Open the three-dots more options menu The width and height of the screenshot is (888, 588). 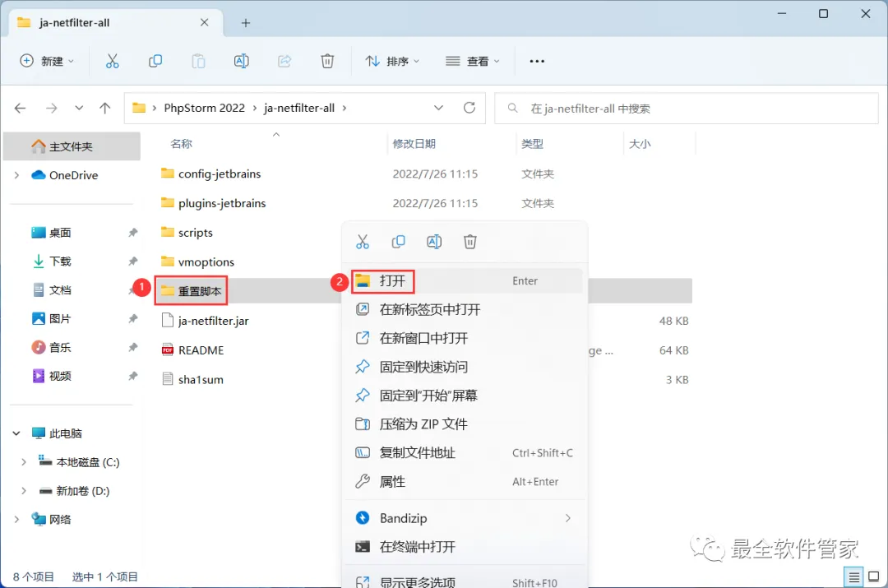(537, 61)
